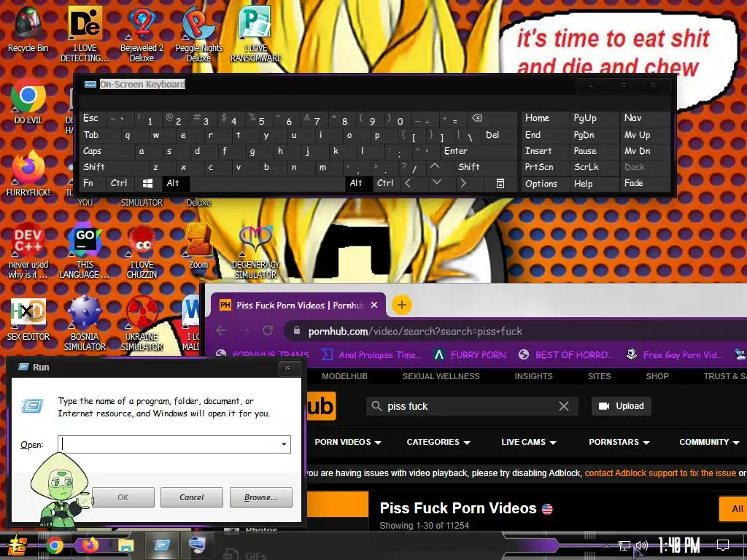Open the SITES menu item

pos(600,376)
